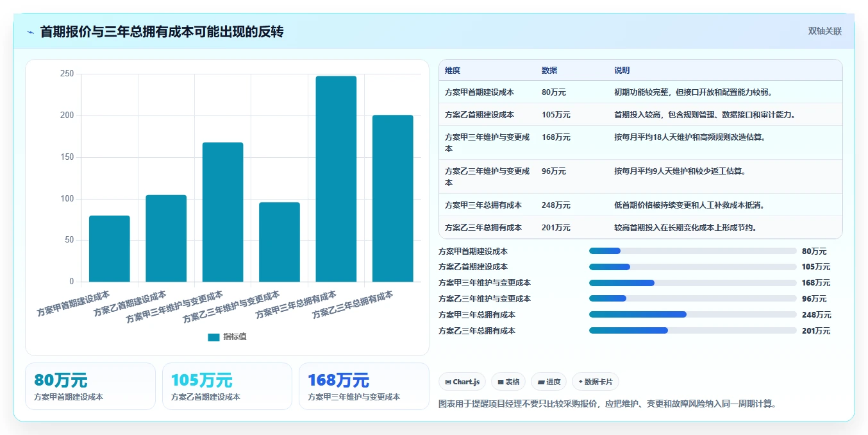Click the y-axis value 250

point(67,74)
